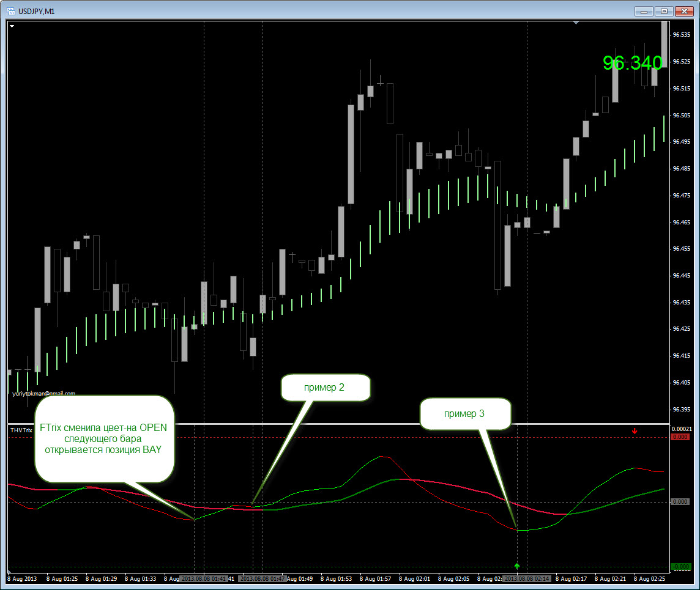Click the 8 Aug 2013 date label
Image resolution: width=700 pixels, height=590 pixels.
click(x=22, y=578)
